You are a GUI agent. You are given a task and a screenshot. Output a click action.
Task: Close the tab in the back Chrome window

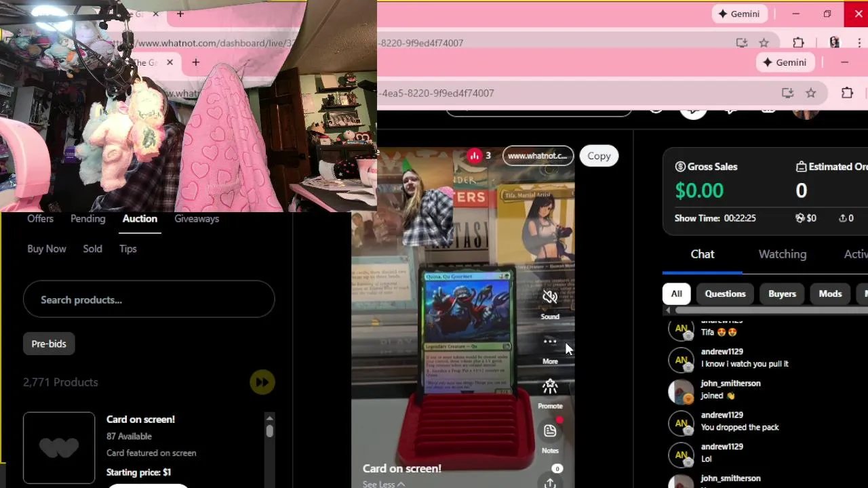pos(155,14)
